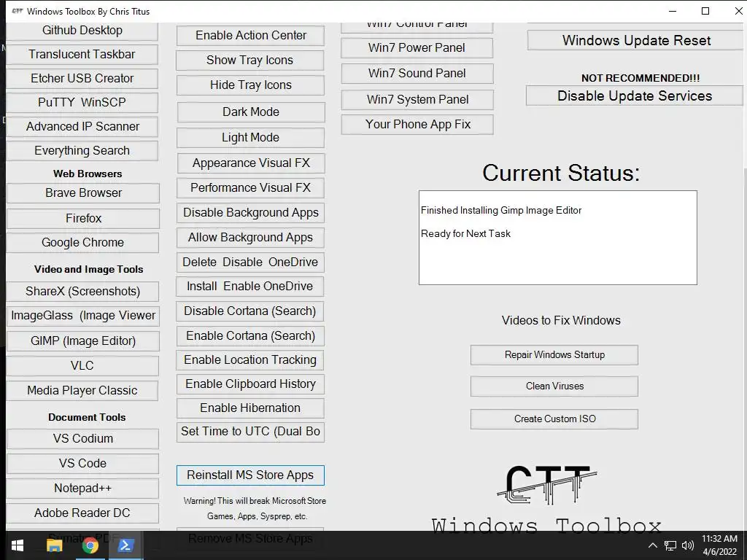
Task: Install VS Code
Action: click(x=83, y=463)
